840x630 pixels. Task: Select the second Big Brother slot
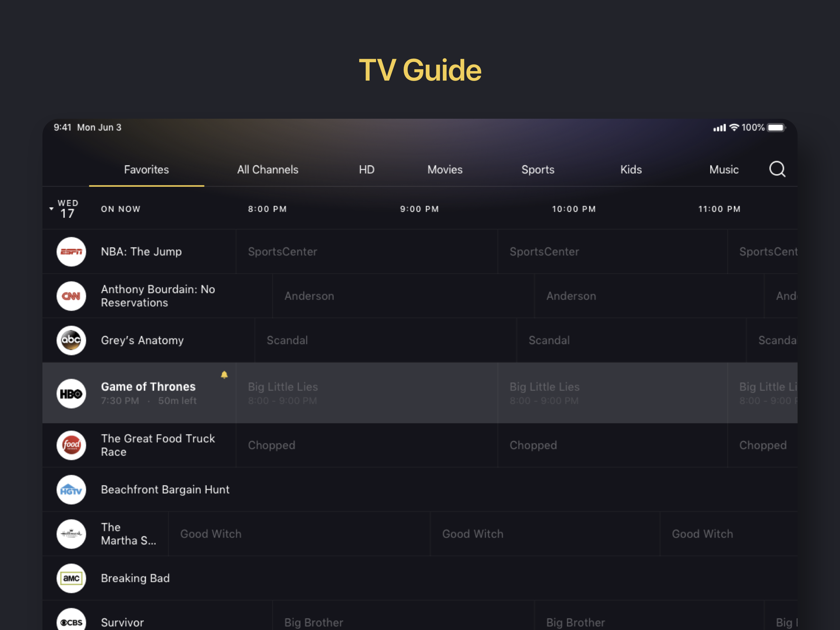click(649, 616)
